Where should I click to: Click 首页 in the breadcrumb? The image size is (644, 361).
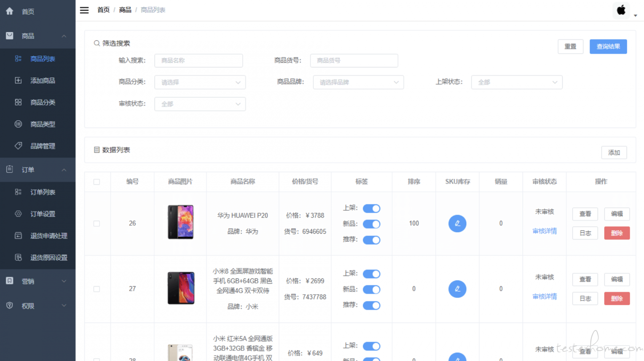click(x=103, y=10)
